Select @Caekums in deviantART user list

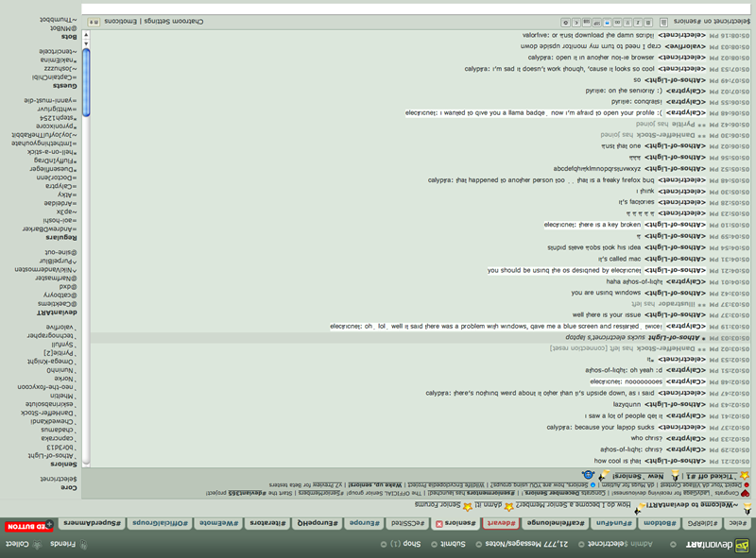pyautogui.click(x=58, y=304)
